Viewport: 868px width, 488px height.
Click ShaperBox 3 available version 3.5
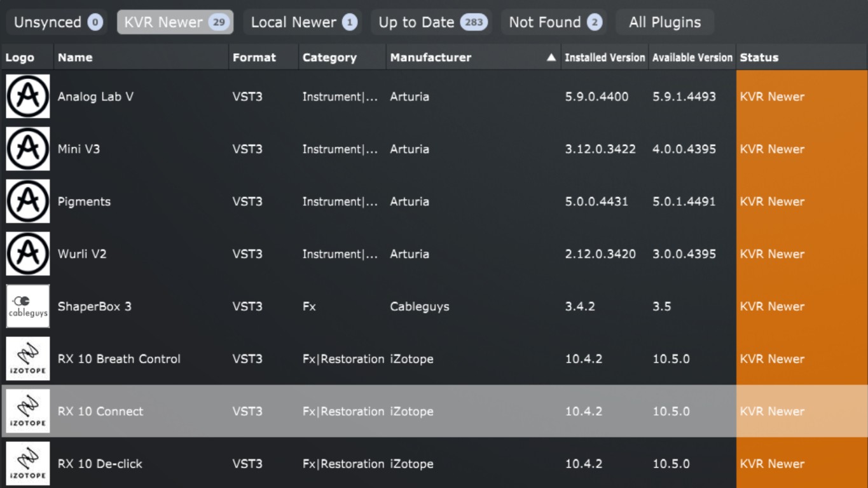(x=662, y=306)
